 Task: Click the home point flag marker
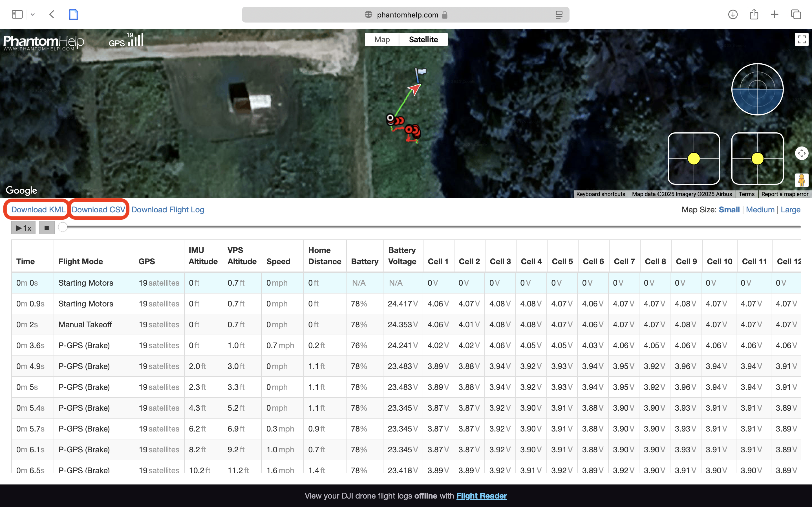(420, 73)
